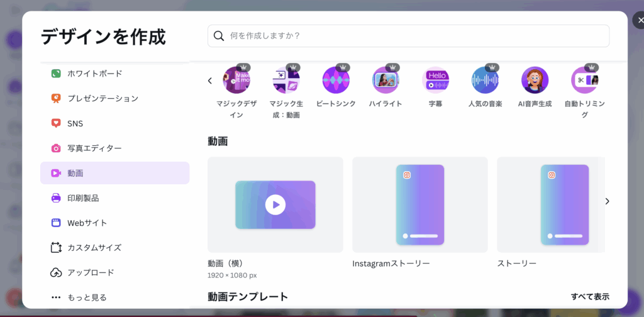The image size is (644, 317).
Task: Choose カスタムサイズ option
Action: click(x=94, y=247)
